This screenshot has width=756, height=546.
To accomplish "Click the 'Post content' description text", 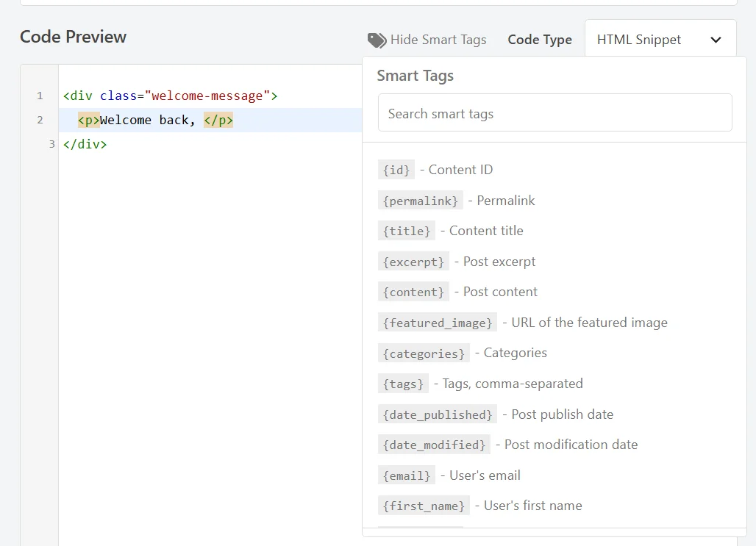I will pos(500,292).
